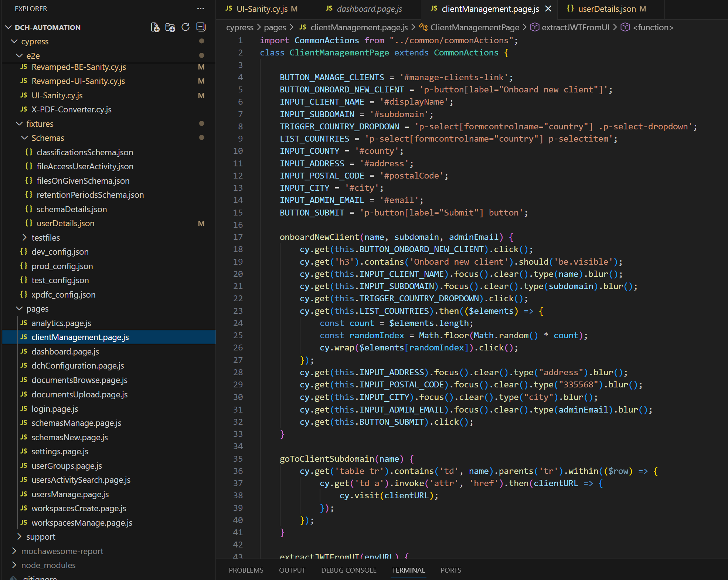728x580 pixels.
Task: Switch to the UI-Sanity.cy.js tab
Action: (262, 9)
